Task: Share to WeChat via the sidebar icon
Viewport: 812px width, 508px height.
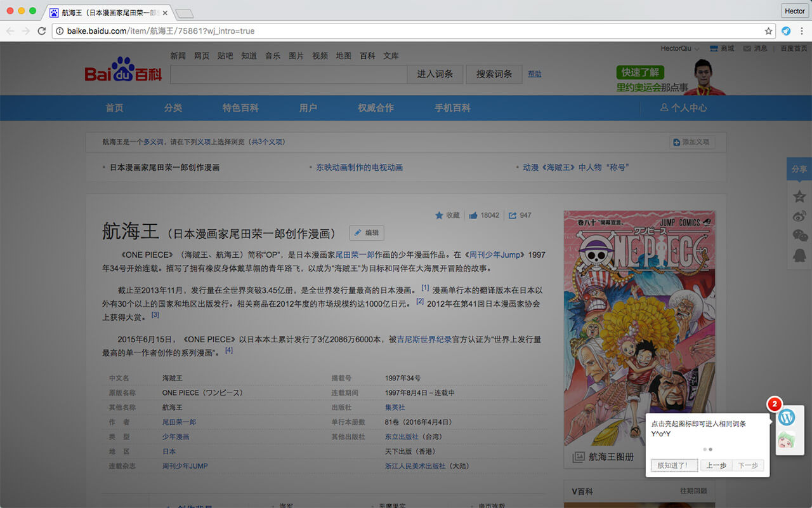Action: 800,236
